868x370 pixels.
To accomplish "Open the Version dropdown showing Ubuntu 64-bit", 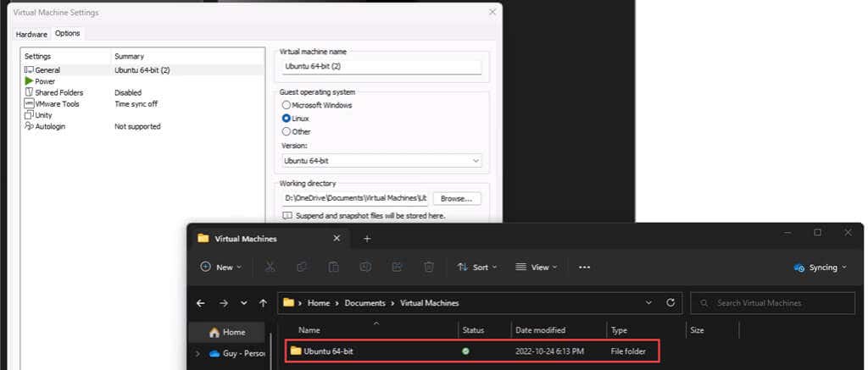I will pos(381,160).
